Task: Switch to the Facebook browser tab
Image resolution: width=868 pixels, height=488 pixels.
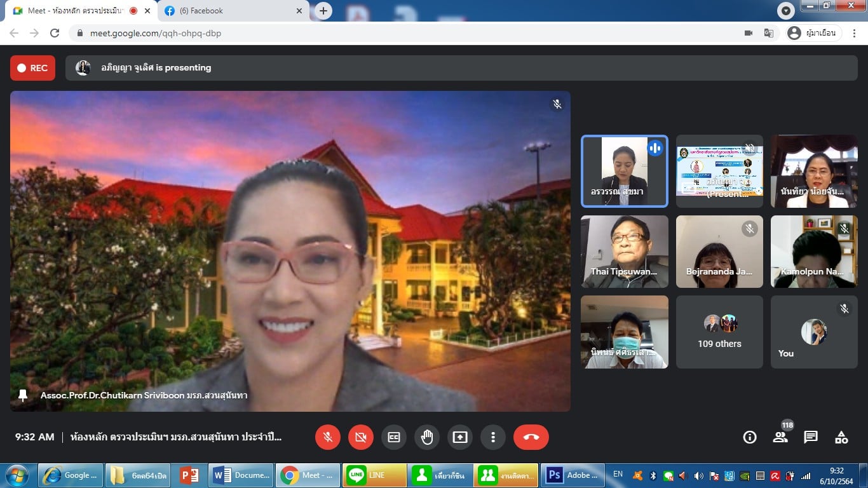Action: 229,11
